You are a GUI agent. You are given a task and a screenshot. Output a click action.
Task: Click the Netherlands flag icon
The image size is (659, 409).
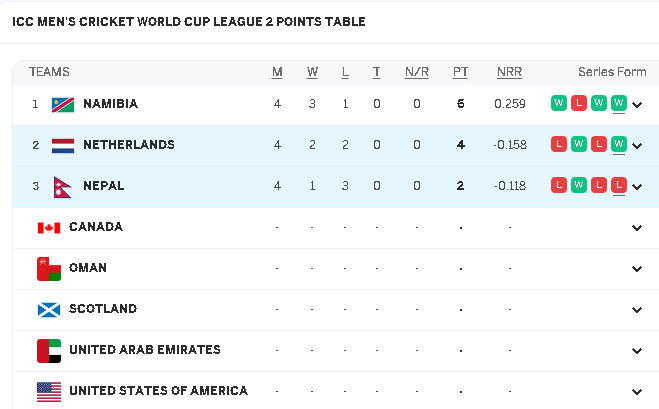(x=63, y=145)
